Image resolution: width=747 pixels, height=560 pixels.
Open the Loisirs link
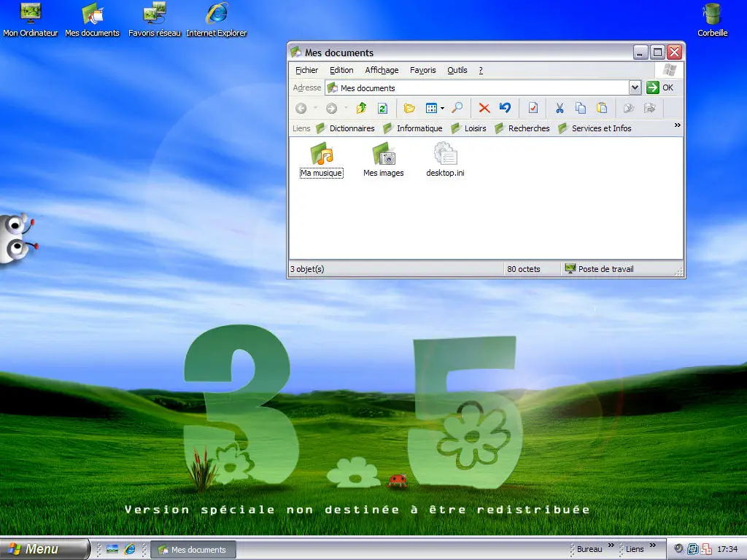coord(469,128)
